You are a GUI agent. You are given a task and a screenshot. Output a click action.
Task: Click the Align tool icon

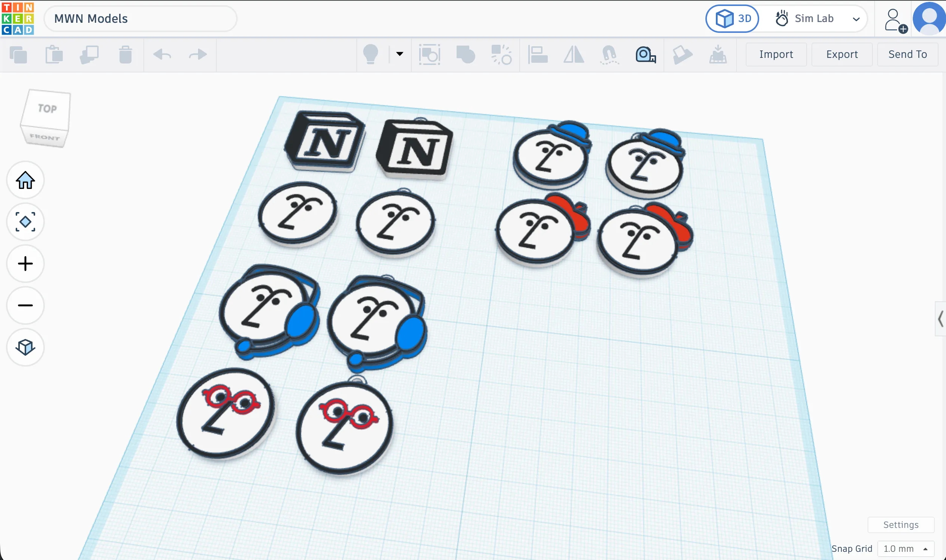point(538,55)
